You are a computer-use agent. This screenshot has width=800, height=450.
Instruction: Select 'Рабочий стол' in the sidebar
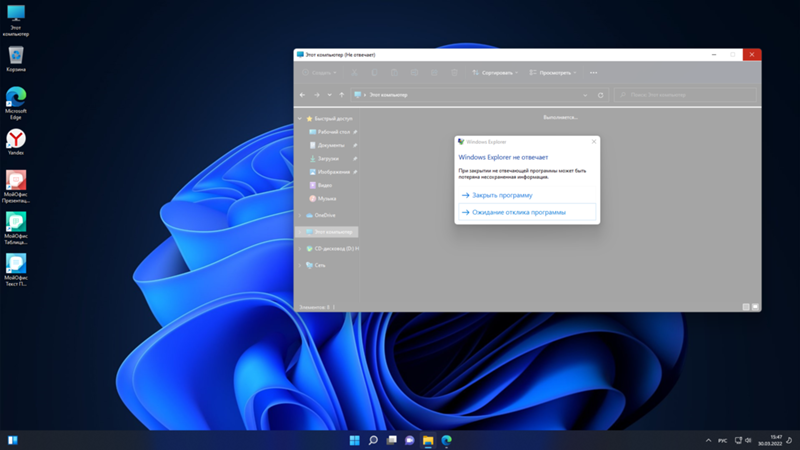pyautogui.click(x=333, y=132)
